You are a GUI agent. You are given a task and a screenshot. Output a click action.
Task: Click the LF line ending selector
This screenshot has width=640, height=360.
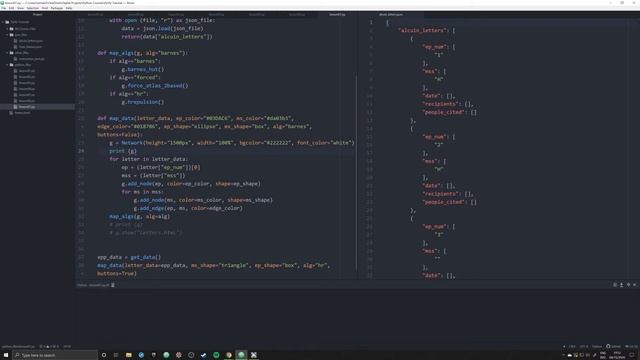(x=572, y=347)
